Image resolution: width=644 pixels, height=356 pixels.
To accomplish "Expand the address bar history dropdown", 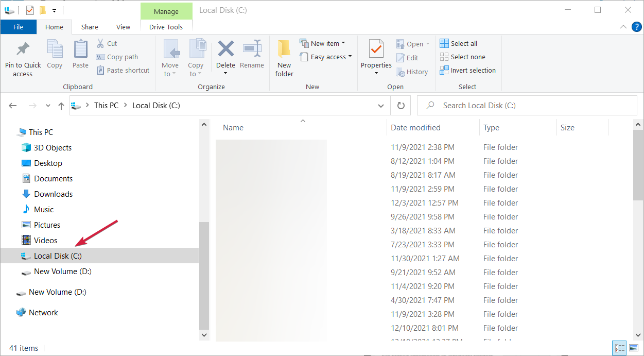I will pyautogui.click(x=381, y=106).
